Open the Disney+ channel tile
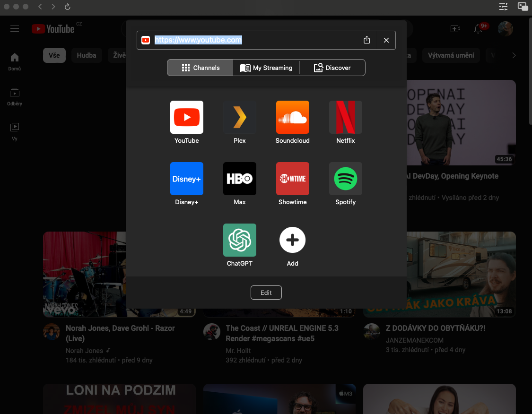Image resolution: width=532 pixels, height=414 pixels. tap(187, 179)
